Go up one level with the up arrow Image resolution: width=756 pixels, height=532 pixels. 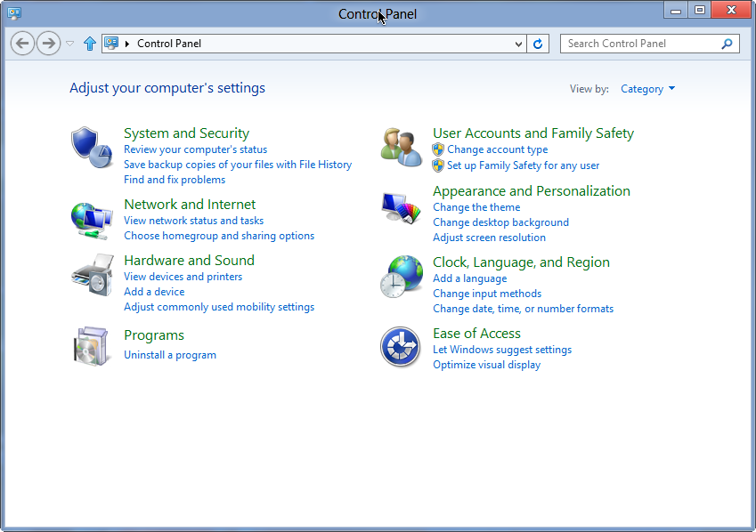[x=90, y=44]
